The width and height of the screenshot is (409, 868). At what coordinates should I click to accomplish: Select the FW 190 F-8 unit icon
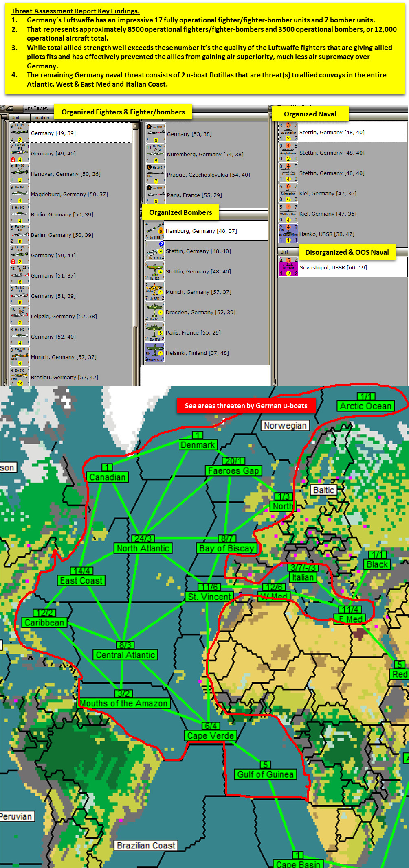click(20, 153)
